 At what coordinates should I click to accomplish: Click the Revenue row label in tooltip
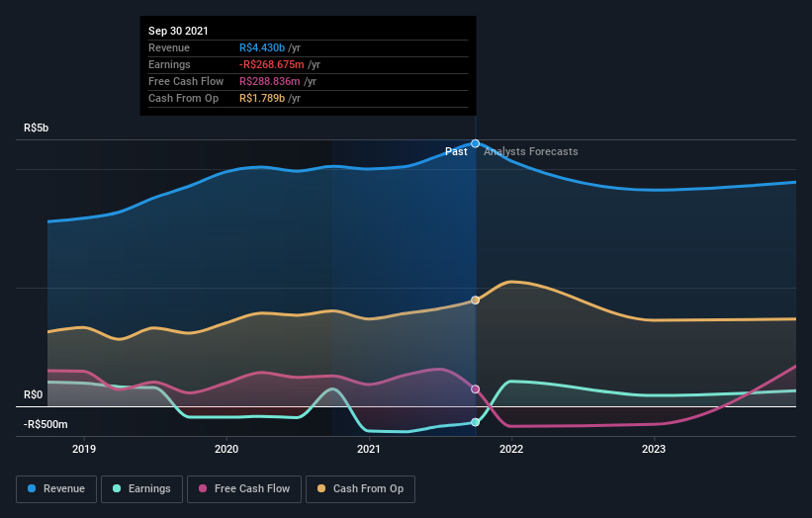coord(169,47)
